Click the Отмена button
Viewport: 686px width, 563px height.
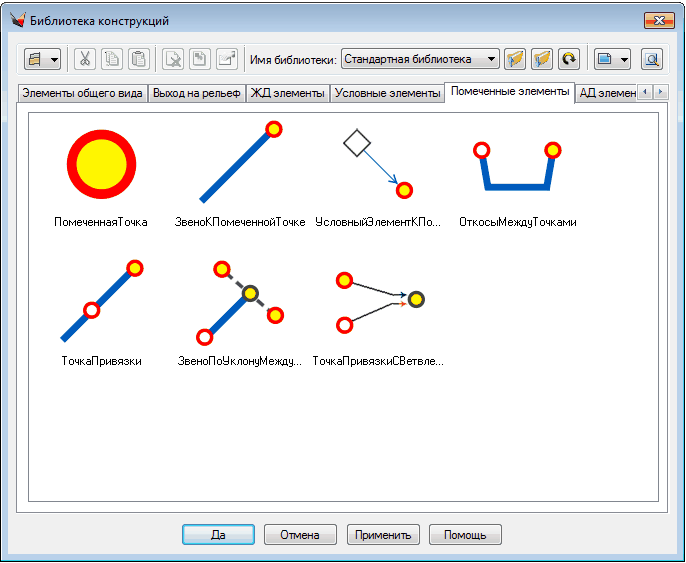click(x=300, y=535)
